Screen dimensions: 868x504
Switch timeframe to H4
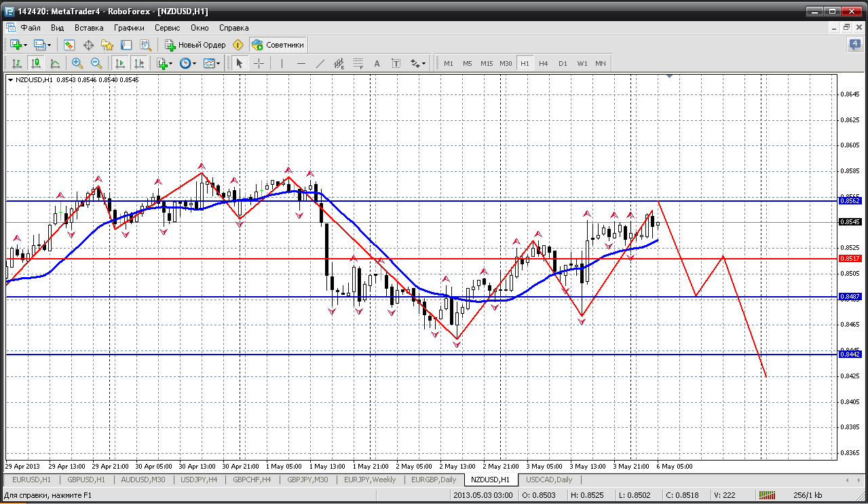click(544, 63)
